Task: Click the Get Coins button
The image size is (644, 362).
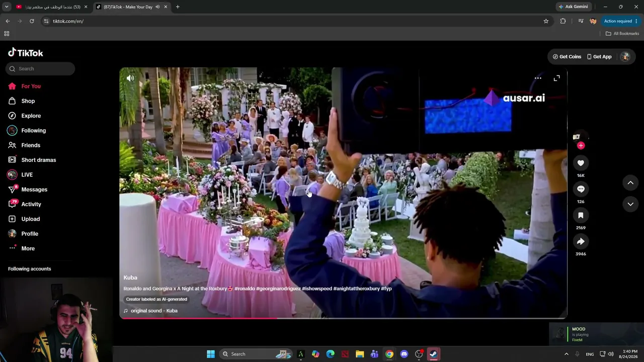Action: [567, 57]
